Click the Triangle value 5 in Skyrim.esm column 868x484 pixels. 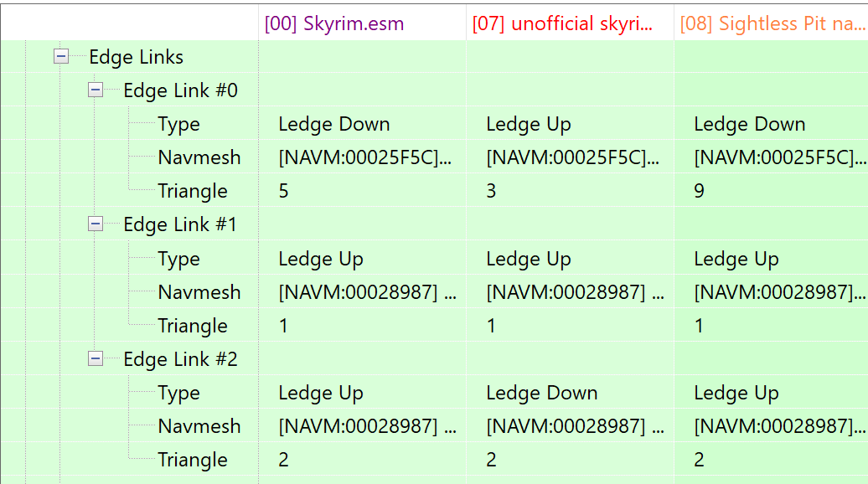284,191
